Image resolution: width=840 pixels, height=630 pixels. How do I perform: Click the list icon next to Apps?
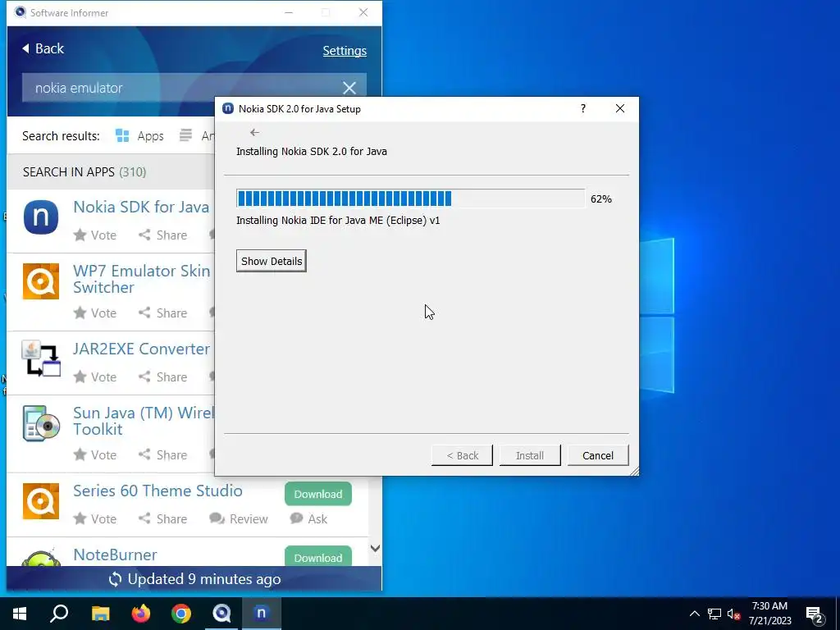point(185,135)
